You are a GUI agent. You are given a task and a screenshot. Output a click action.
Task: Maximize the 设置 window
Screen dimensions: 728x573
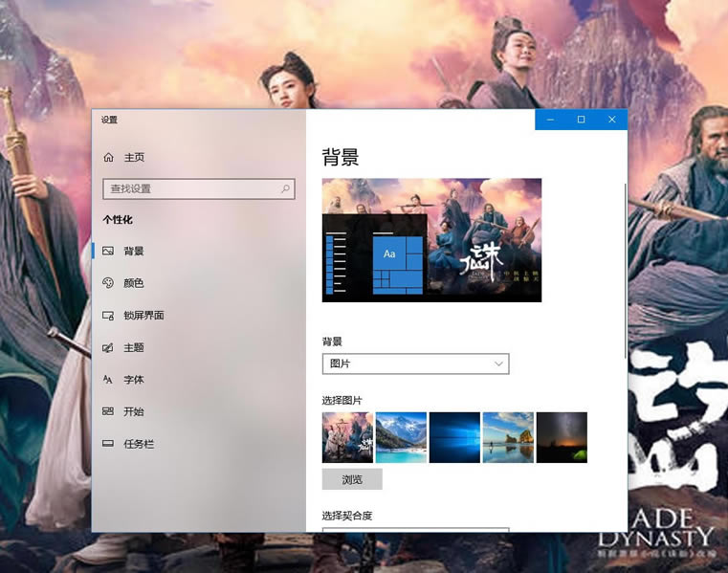[581, 120]
